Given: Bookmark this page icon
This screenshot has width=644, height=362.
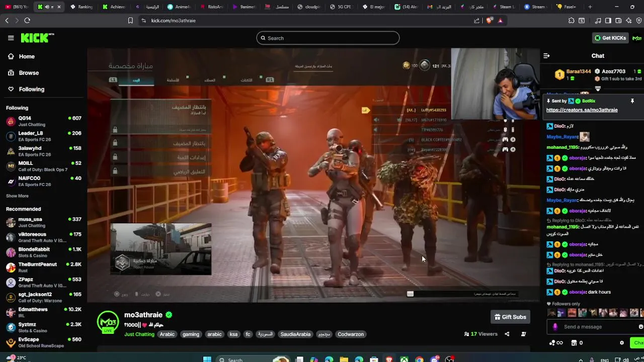Looking at the screenshot, I should click(130, 21).
